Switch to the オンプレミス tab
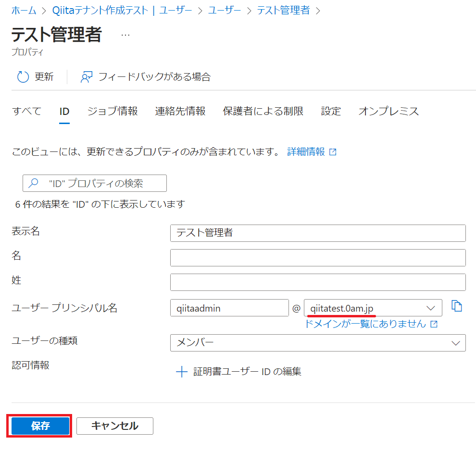Screen dimensions: 476x452 click(x=388, y=111)
